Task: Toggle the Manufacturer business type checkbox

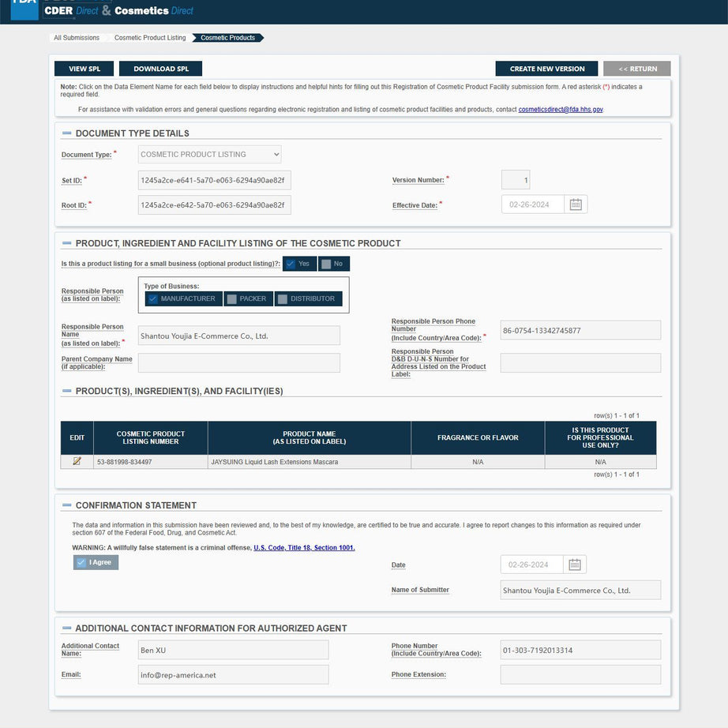Action: [153, 299]
